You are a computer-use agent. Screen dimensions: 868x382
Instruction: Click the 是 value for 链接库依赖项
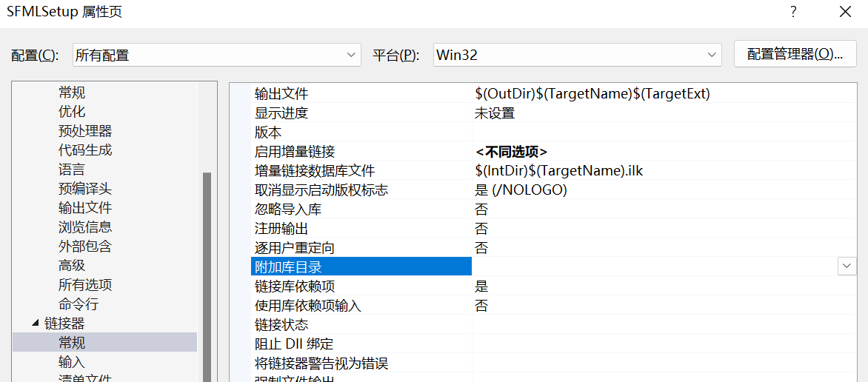tap(481, 286)
